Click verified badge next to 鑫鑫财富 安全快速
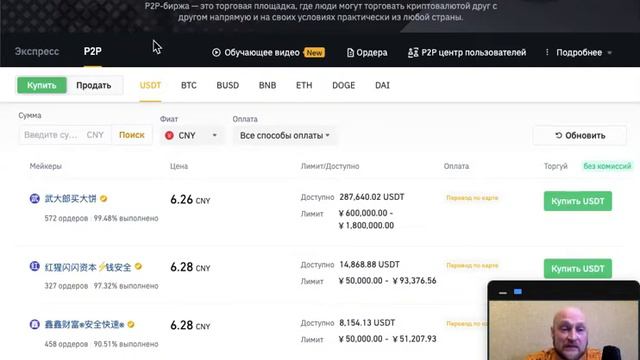The width and height of the screenshot is (640, 360). (131, 324)
